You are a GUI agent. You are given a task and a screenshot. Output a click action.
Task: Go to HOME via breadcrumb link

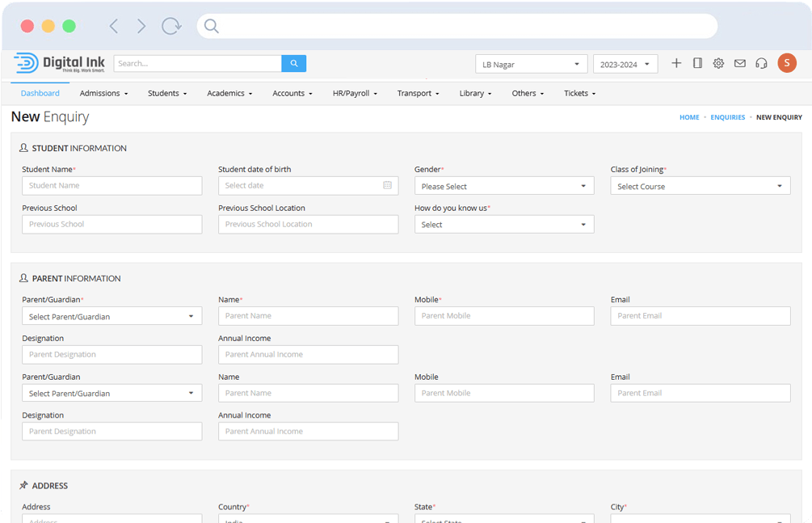688,118
